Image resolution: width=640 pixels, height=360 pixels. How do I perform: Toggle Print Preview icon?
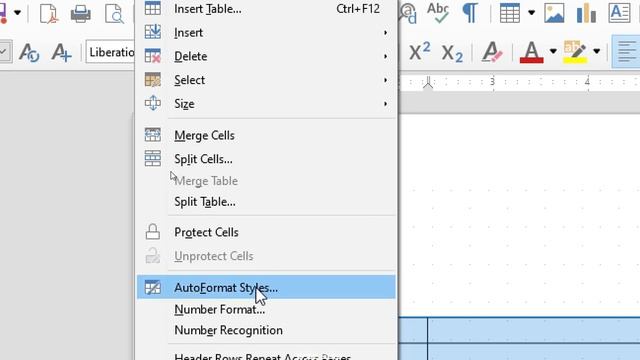(113, 13)
